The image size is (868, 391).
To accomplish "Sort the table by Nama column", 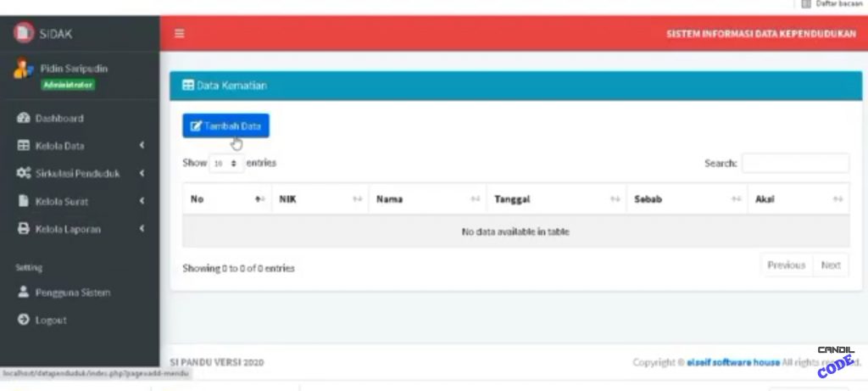I will pos(427,199).
